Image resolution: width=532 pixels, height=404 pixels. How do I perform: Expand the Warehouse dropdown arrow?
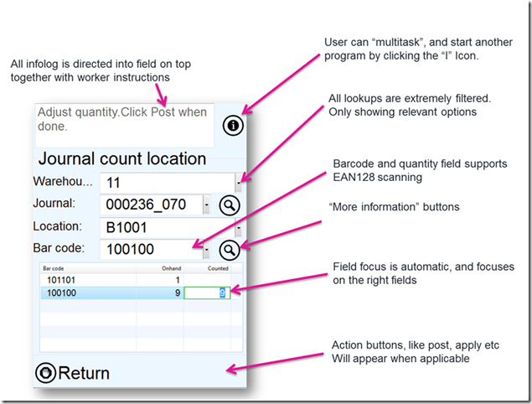[239, 182]
